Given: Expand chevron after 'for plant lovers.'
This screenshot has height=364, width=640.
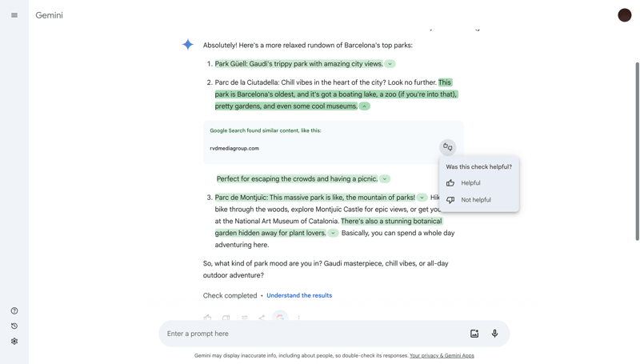Looking at the screenshot, I should [x=333, y=233].
